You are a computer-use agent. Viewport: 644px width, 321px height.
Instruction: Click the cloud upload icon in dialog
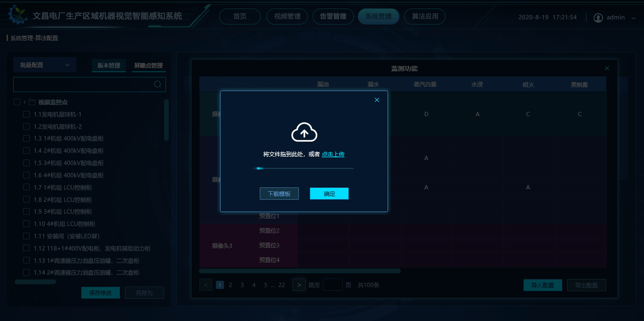pyautogui.click(x=304, y=132)
